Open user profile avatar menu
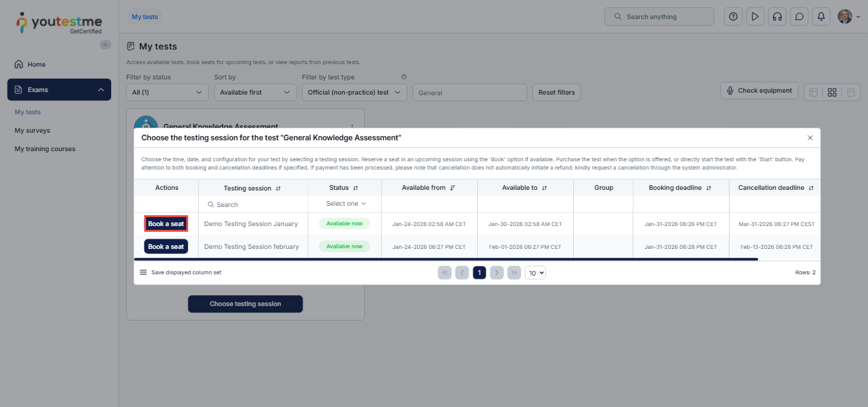 (848, 17)
